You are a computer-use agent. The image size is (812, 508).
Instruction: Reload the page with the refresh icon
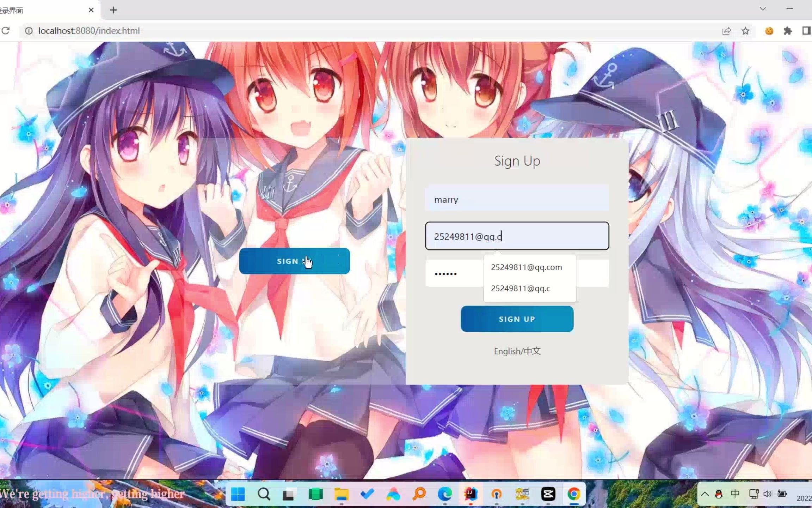[6, 31]
